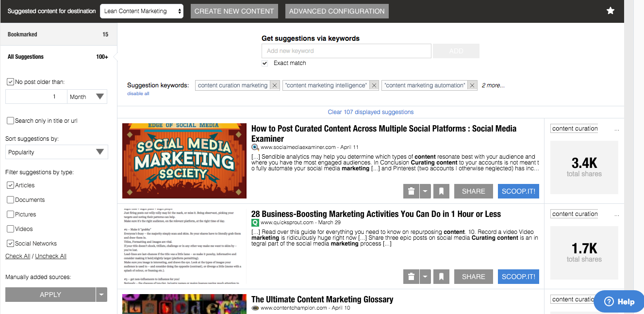The image size is (644, 314).
Task: Click the socialmediaexaminer.com source icon
Action: (x=255, y=147)
